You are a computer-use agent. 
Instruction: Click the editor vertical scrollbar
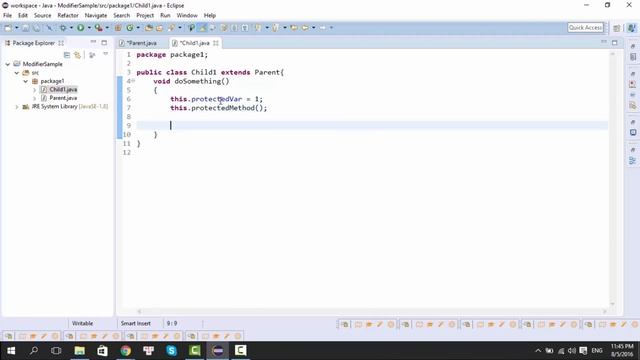click(612, 178)
